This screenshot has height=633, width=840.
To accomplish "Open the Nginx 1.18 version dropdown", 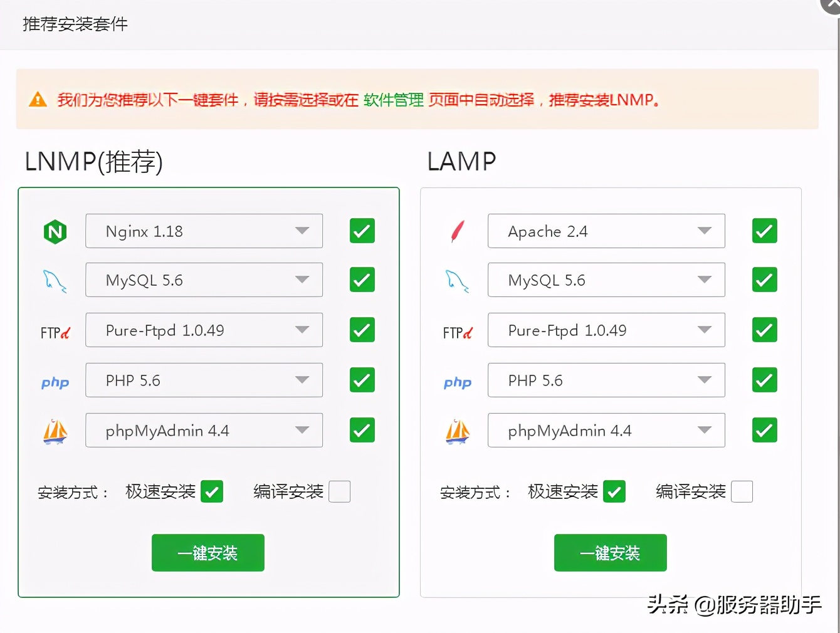I will (x=204, y=231).
